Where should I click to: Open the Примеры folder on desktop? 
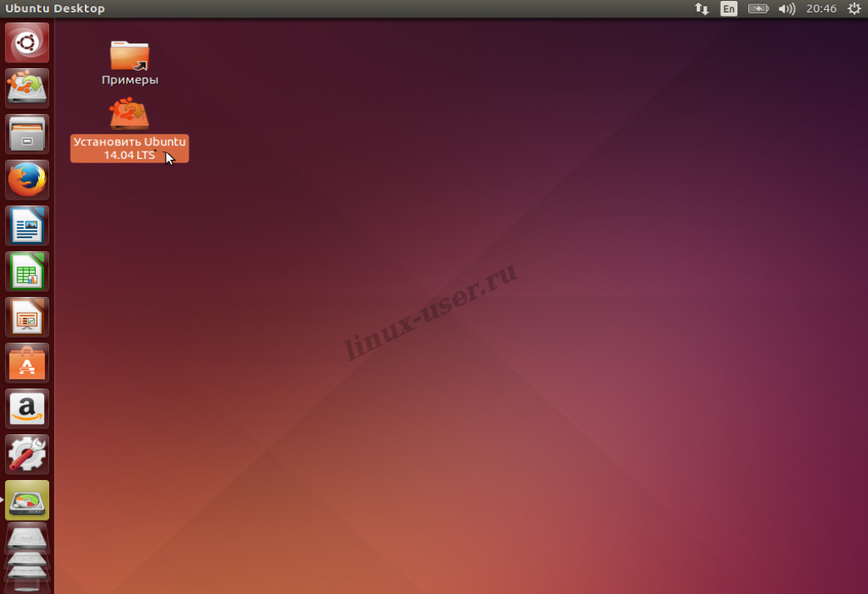click(130, 56)
